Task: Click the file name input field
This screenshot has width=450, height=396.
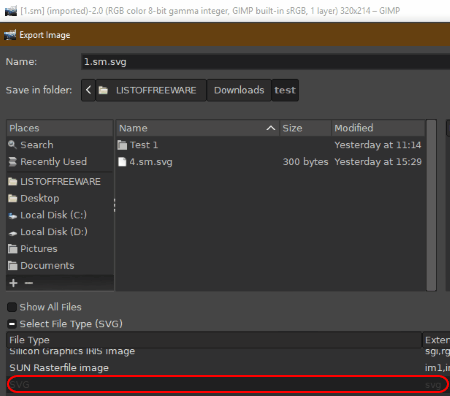Action: pos(265,62)
